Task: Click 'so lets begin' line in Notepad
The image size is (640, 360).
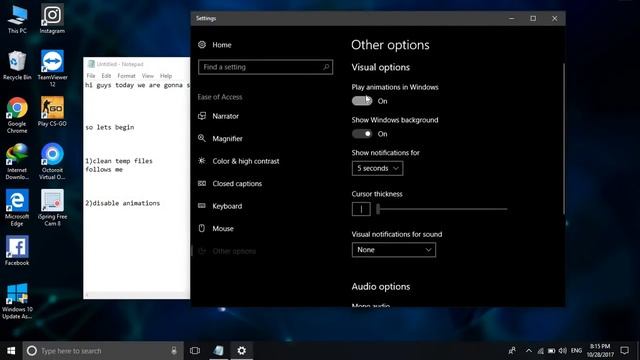Action: [x=109, y=127]
